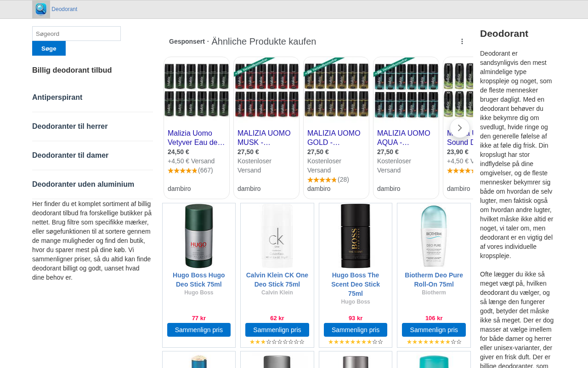This screenshot has width=588, height=368.
Task: Go to Deodoranter uden aluminium category
Action: [83, 184]
